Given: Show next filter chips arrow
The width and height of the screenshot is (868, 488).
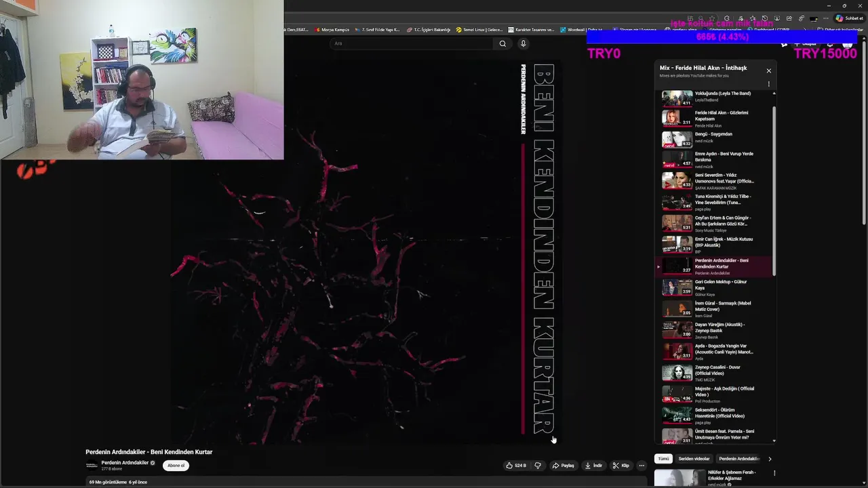Looking at the screenshot, I should coord(770,459).
